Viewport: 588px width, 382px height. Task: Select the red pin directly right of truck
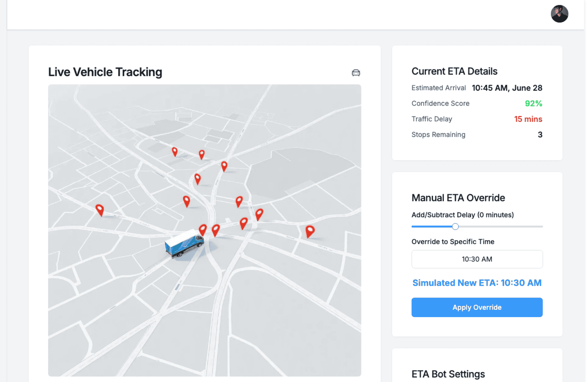203,230
